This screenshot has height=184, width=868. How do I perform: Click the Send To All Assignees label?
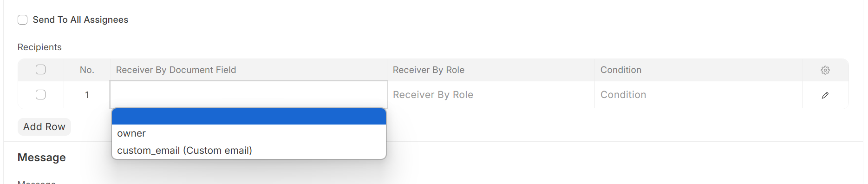(80, 20)
